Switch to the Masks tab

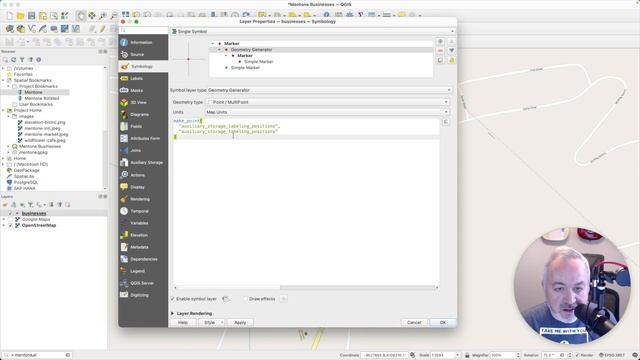(x=143, y=90)
